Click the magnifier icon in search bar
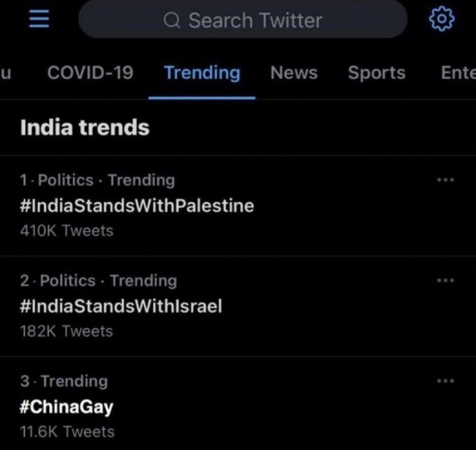 [x=172, y=21]
